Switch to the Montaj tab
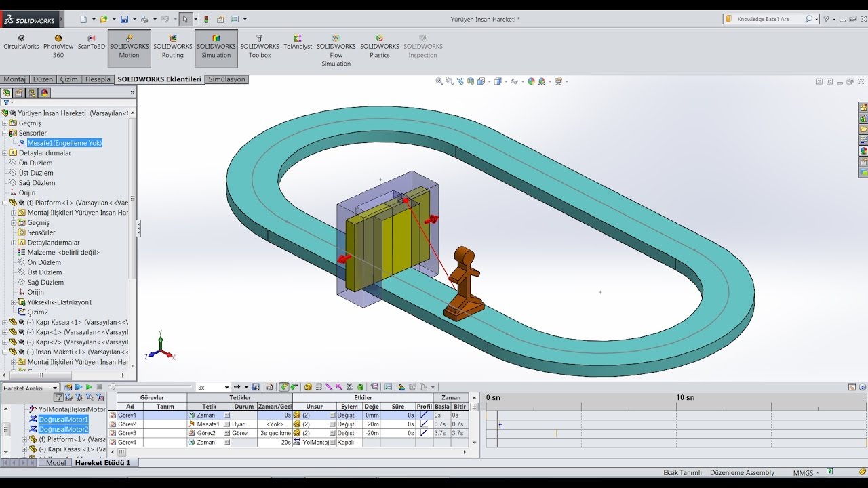This screenshot has width=868, height=488. [14, 79]
